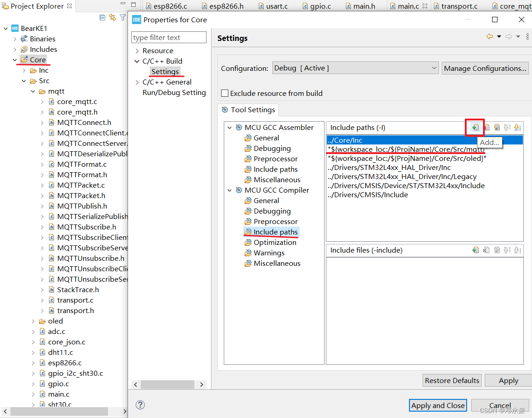Screen dimensions: 532x418
Task: Click Restore Defaults button
Action: pyautogui.click(x=452, y=380)
